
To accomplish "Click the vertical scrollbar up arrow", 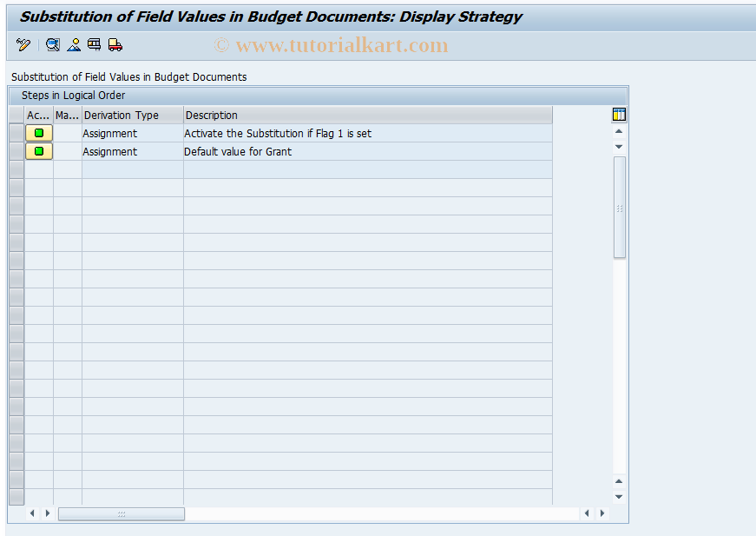I will pyautogui.click(x=619, y=132).
